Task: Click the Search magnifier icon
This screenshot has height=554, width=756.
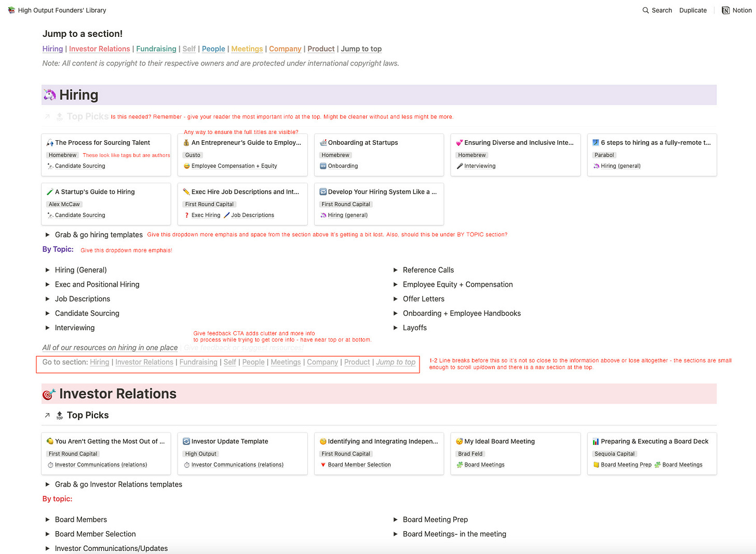Action: pos(645,10)
